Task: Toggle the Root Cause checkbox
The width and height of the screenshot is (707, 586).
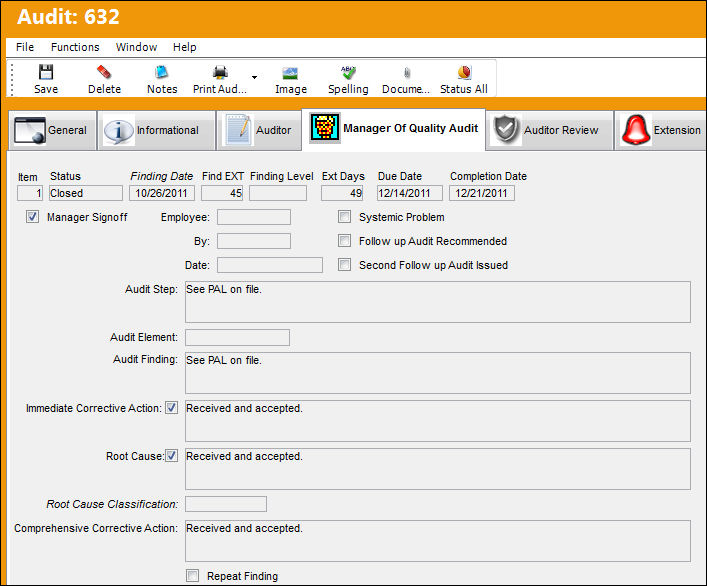Action: (171, 456)
